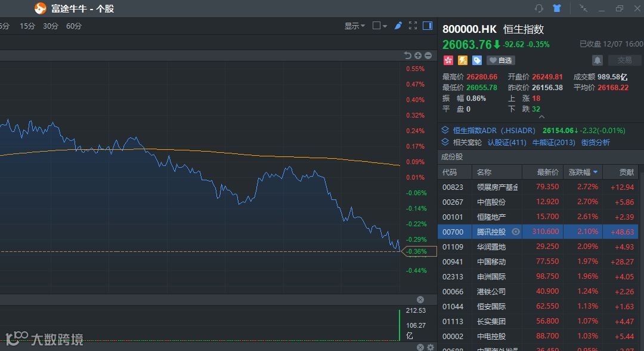The width and height of the screenshot is (644, 351).
Task: Select the 01113 长实集团 row
Action: pos(538,321)
